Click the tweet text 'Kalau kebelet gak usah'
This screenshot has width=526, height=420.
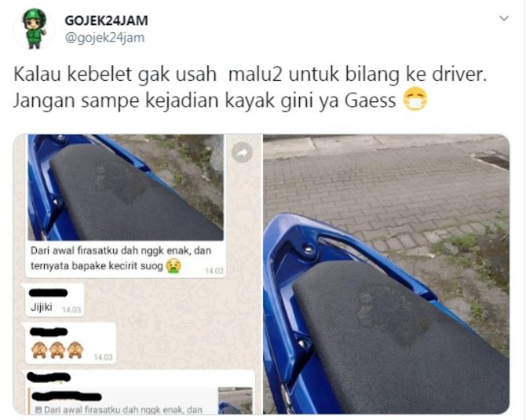[x=115, y=74]
